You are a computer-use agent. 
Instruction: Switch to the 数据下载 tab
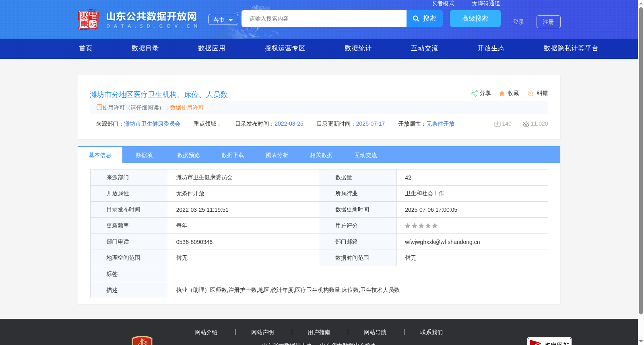[x=233, y=155]
